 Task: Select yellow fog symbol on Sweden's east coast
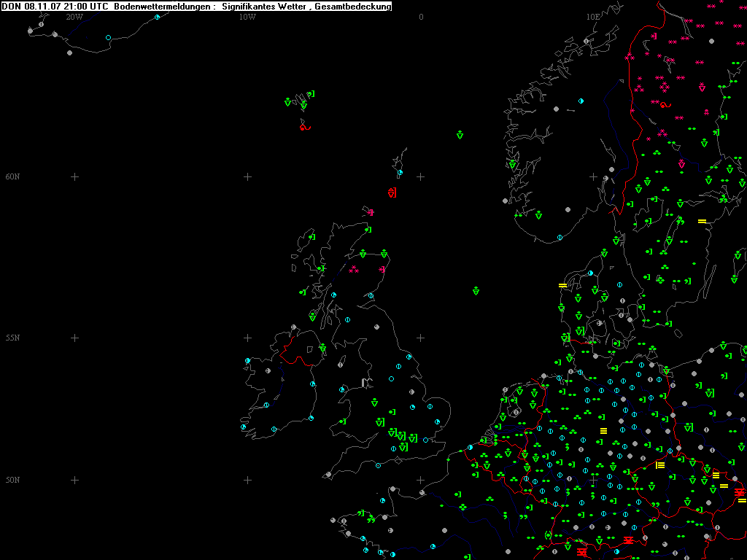[702, 221]
